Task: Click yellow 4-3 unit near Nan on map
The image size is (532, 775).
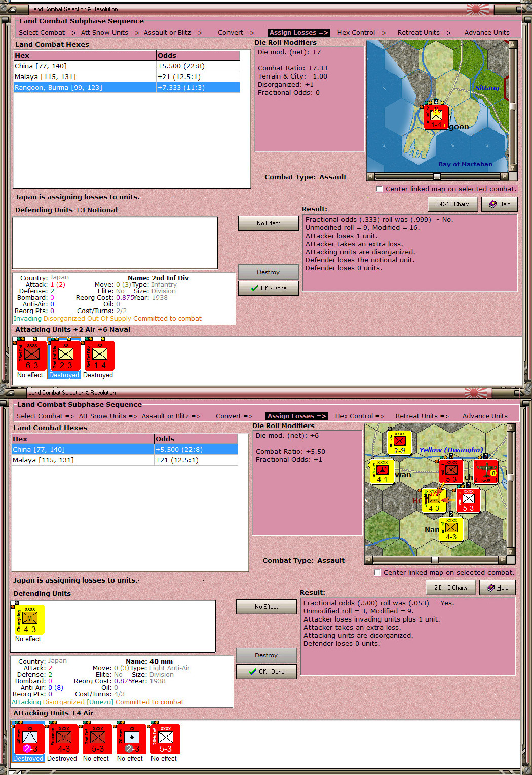Action: [451, 529]
